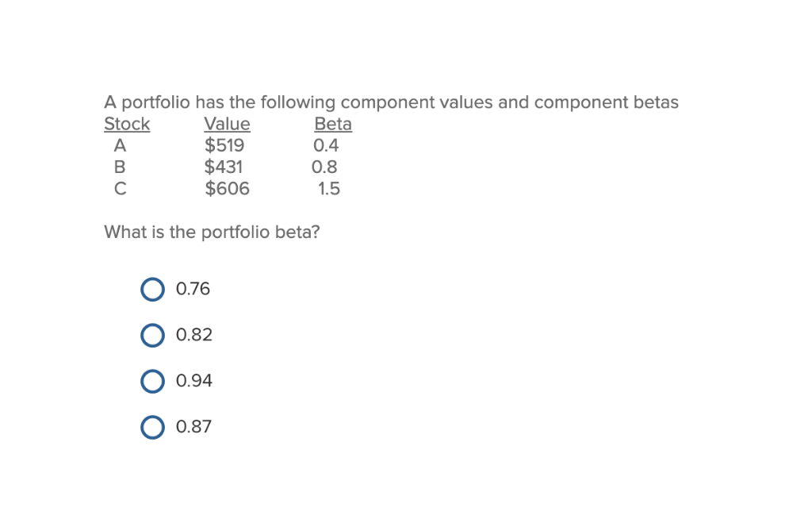Pick the 0.87 radio button
The image size is (812, 511).
click(152, 428)
